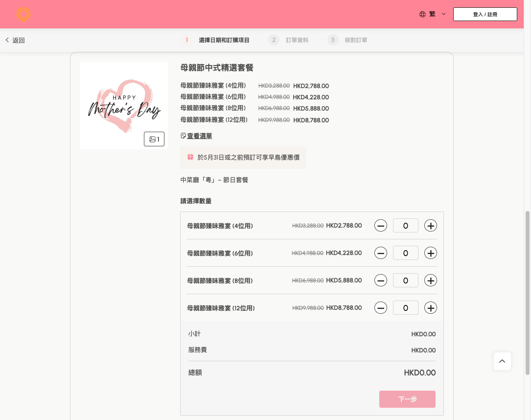The height and width of the screenshot is (420, 531).
Task: Click the 請選擇數量 heading
Action: [196, 201]
